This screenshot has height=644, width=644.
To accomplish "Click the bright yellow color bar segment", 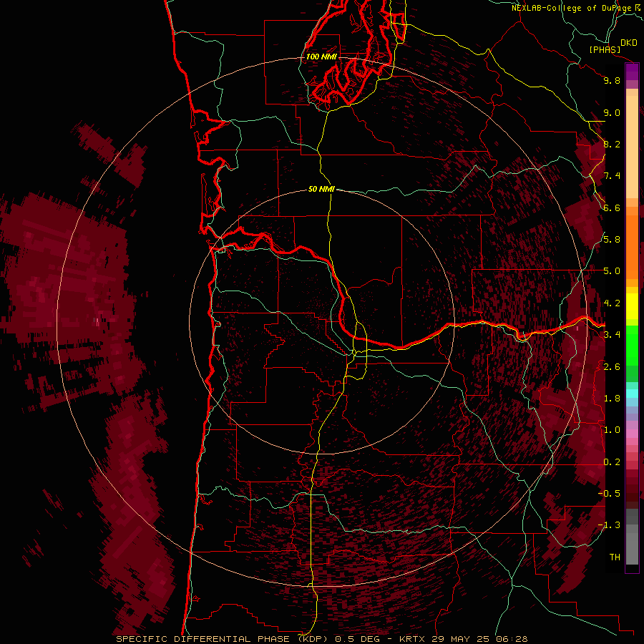I will pos(632,306).
